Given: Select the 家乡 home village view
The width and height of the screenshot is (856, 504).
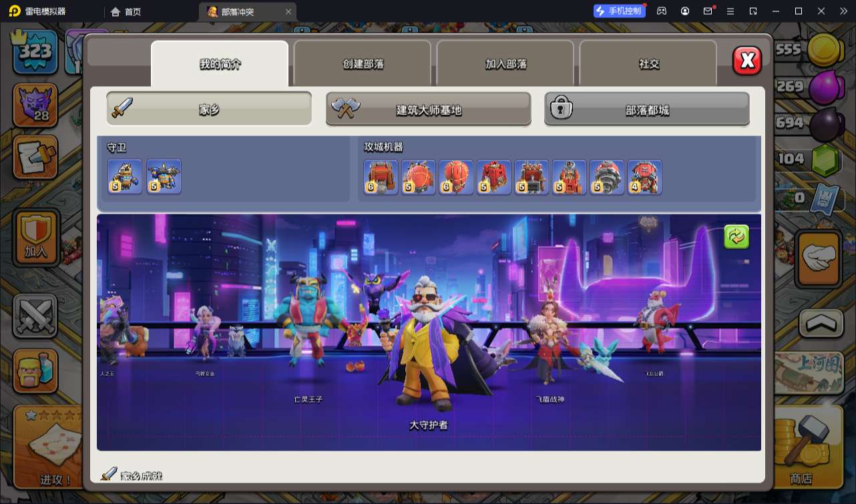Looking at the screenshot, I should [x=209, y=109].
